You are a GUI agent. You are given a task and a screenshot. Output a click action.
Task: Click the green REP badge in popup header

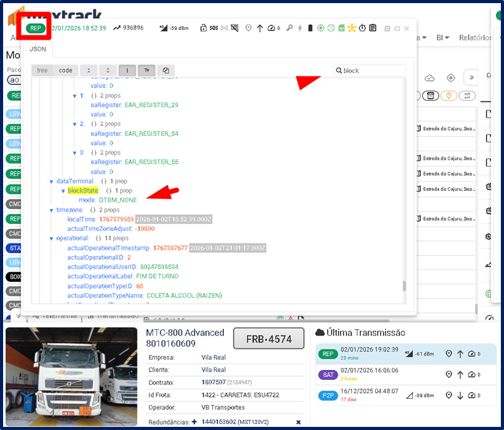[x=36, y=28]
